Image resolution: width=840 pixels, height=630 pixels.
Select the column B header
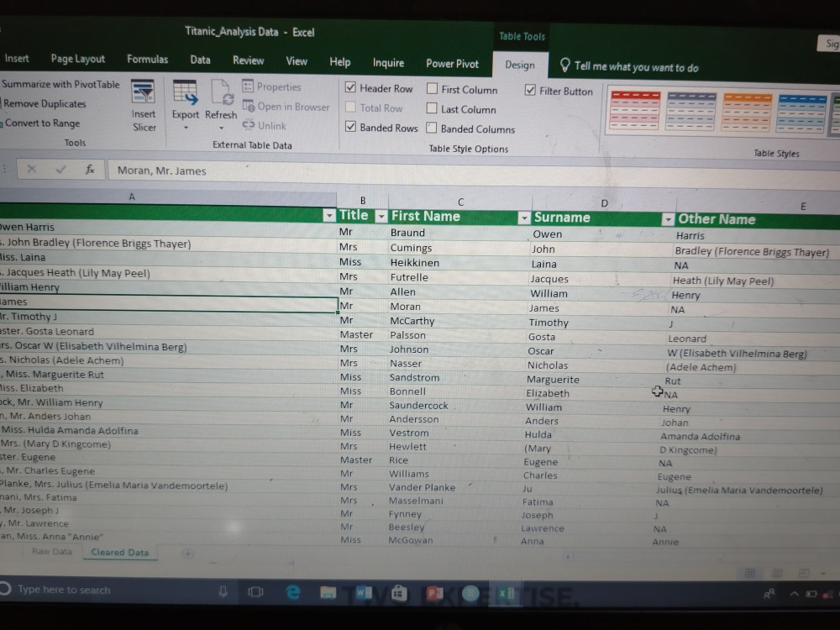coord(363,201)
